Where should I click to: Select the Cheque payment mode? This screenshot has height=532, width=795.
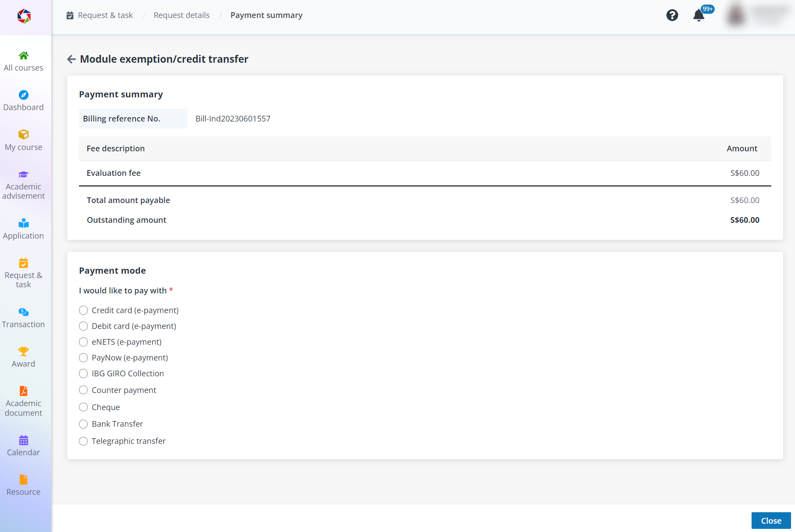coord(83,407)
